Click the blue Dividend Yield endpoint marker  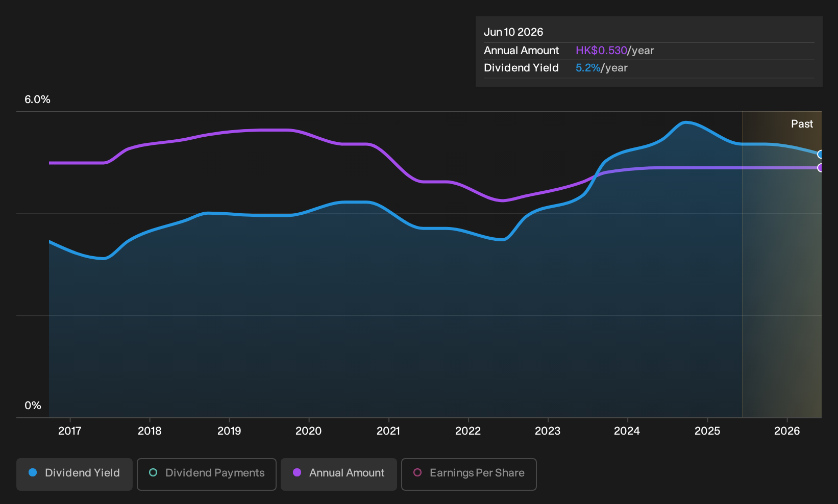[820, 154]
